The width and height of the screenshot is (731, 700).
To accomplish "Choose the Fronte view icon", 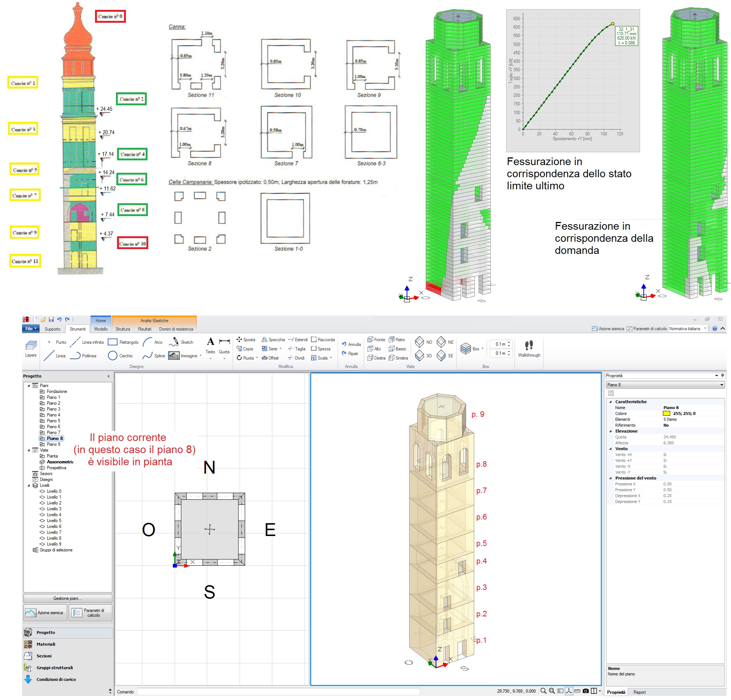I will click(370, 339).
